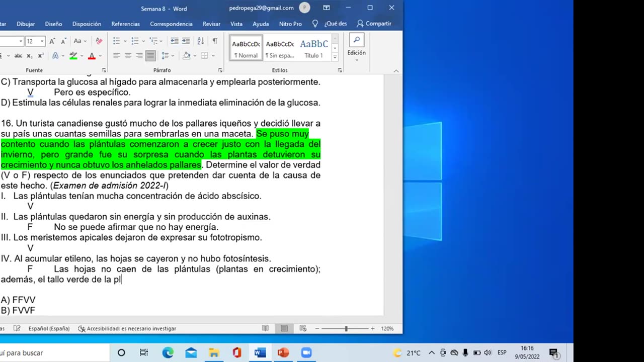Start a numbered list

[x=135, y=41]
